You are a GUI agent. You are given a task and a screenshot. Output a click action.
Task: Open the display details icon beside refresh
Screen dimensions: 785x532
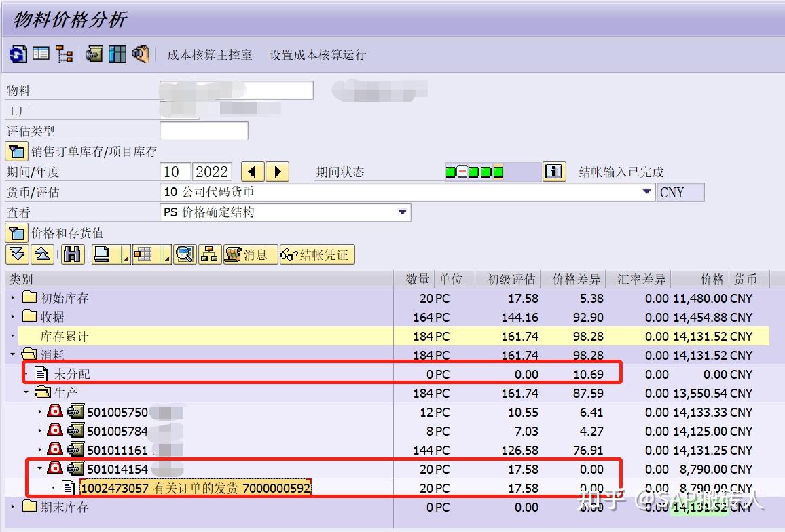41,54
